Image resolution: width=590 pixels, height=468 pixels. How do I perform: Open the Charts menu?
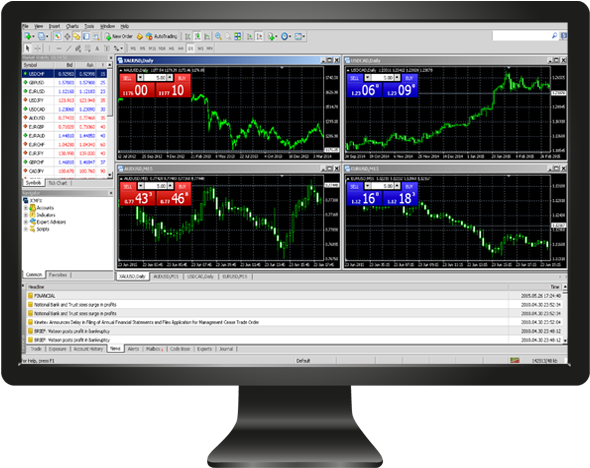click(x=72, y=26)
